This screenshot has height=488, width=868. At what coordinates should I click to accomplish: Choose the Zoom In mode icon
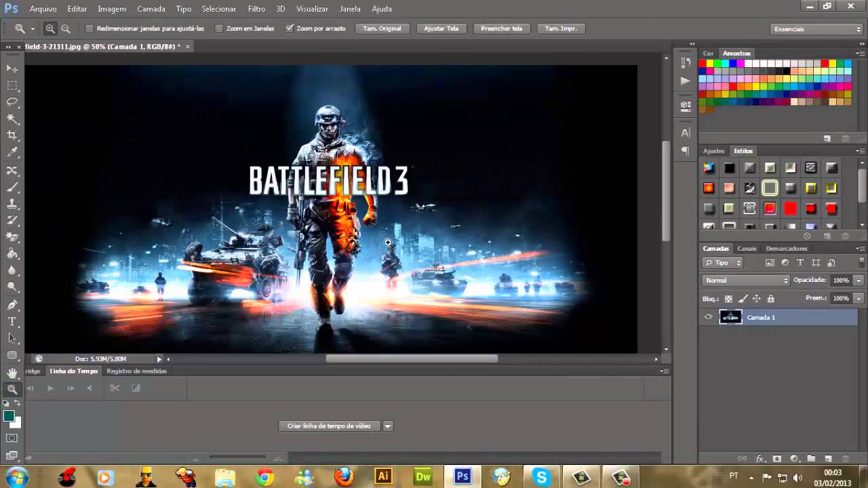[x=50, y=28]
